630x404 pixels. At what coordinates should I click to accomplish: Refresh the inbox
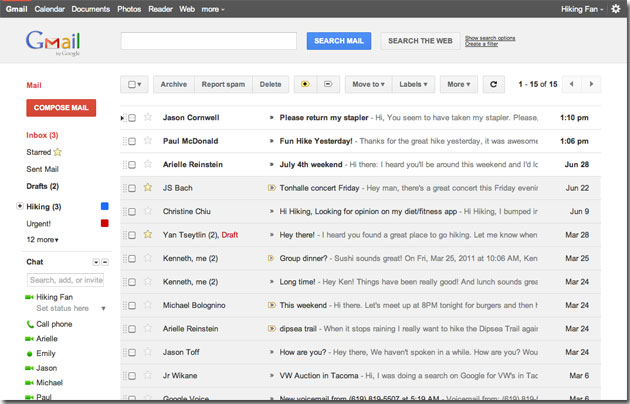pos(493,84)
